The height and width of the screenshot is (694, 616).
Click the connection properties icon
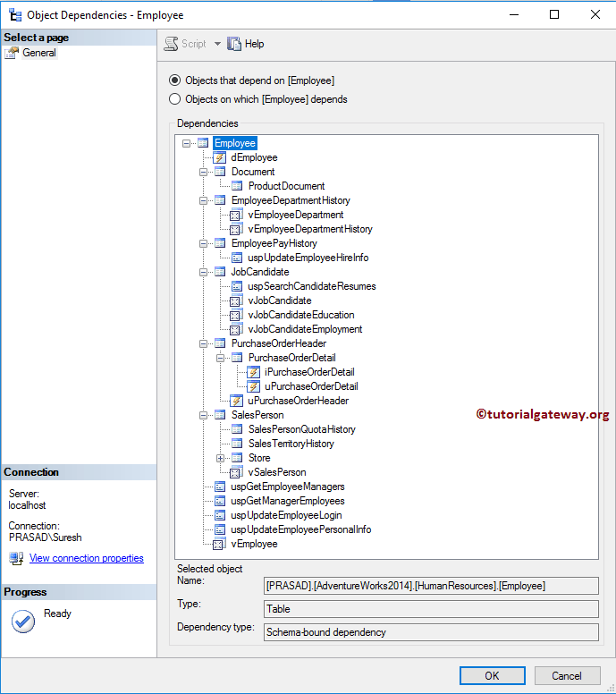tap(16, 558)
